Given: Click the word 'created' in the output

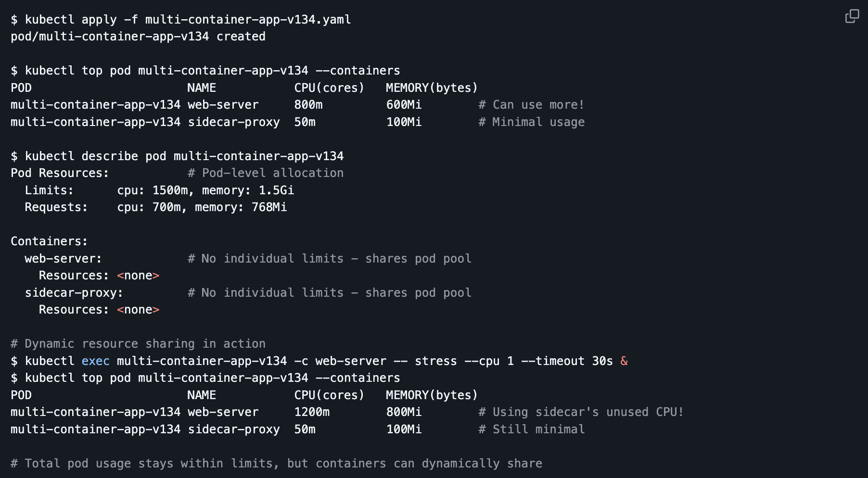Looking at the screenshot, I should [x=241, y=37].
